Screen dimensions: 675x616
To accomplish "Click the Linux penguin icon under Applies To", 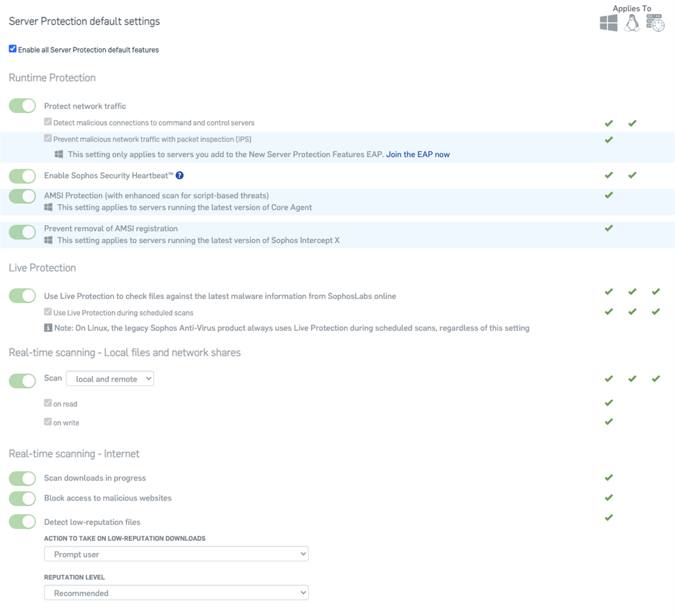I will pyautogui.click(x=632, y=23).
